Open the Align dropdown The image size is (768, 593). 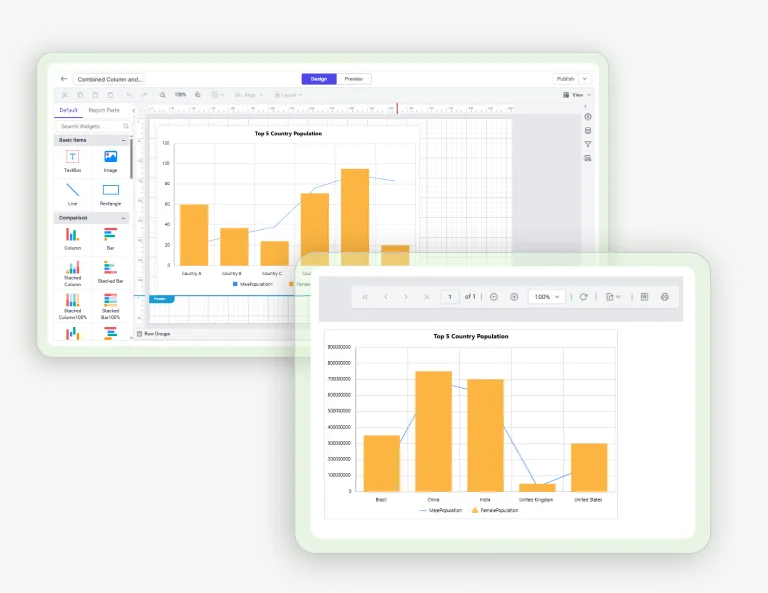pyautogui.click(x=249, y=95)
